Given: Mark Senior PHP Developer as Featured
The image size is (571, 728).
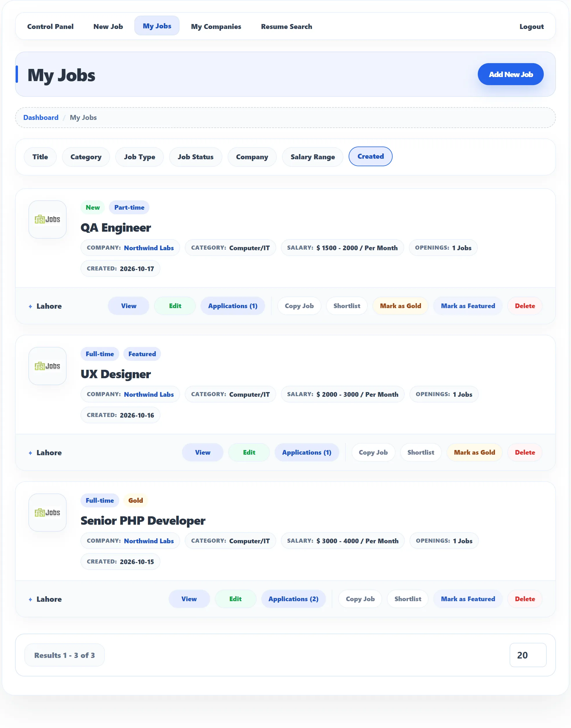Looking at the screenshot, I should [x=468, y=599].
